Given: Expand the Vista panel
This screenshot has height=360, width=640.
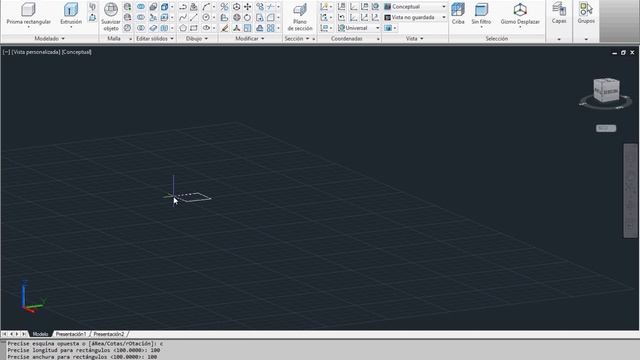Looking at the screenshot, I should (415, 38).
